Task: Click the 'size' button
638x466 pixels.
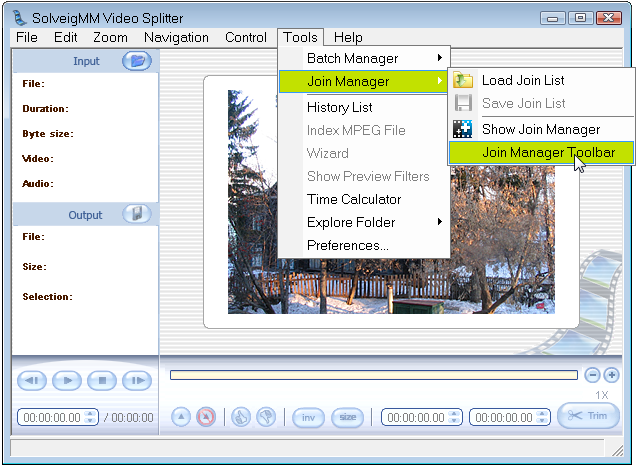Action: coord(348,417)
